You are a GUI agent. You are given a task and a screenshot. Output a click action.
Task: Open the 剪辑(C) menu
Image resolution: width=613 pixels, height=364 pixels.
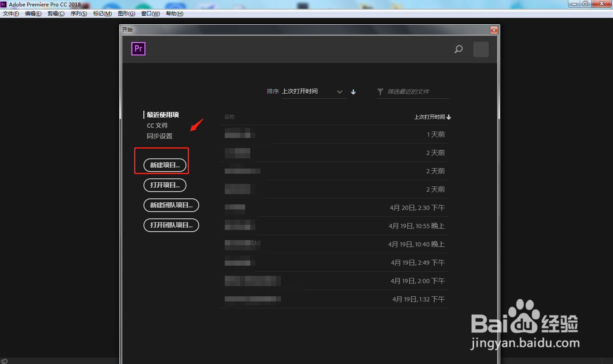pos(56,14)
